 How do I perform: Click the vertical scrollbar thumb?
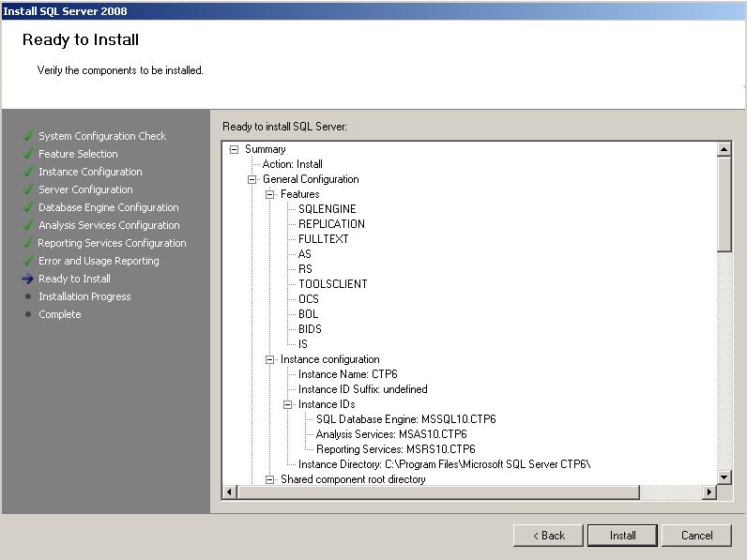tap(724, 204)
